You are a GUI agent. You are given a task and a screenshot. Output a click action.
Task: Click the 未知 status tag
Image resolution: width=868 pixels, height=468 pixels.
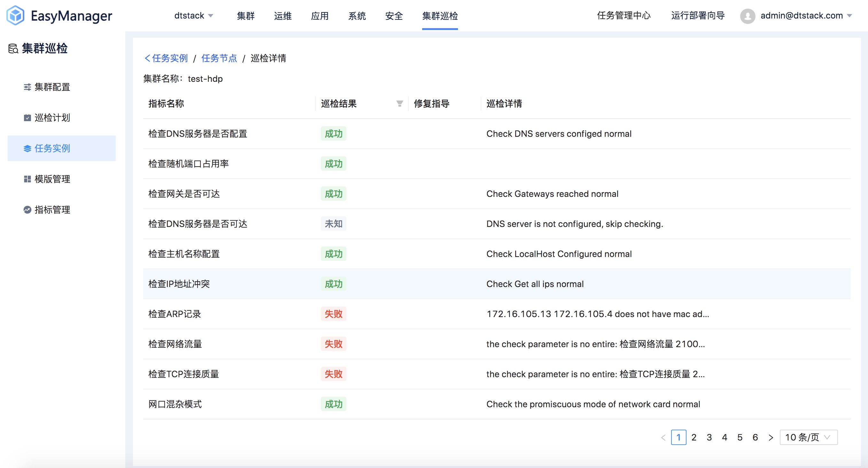[x=334, y=224]
